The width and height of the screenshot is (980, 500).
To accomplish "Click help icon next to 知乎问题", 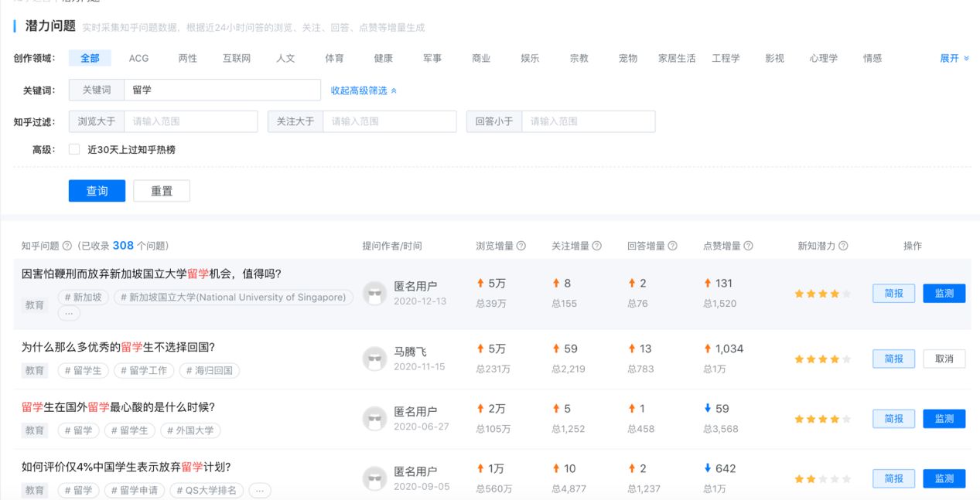I will 67,246.
